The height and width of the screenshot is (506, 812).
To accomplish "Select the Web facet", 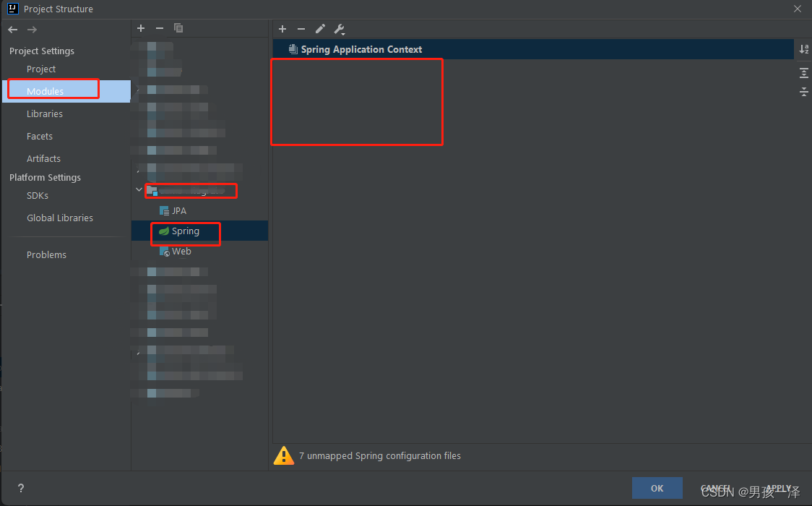I will [x=175, y=252].
